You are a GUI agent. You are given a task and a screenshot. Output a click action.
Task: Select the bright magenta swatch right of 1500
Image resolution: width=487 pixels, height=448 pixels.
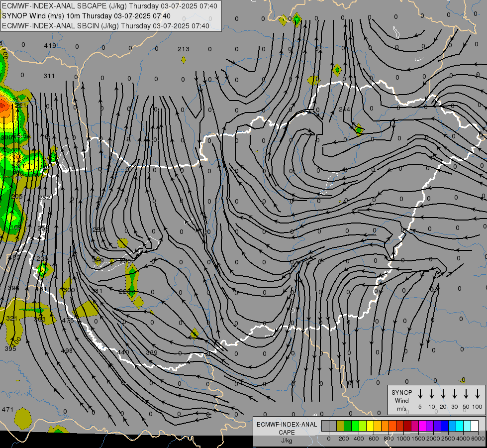(x=423, y=426)
